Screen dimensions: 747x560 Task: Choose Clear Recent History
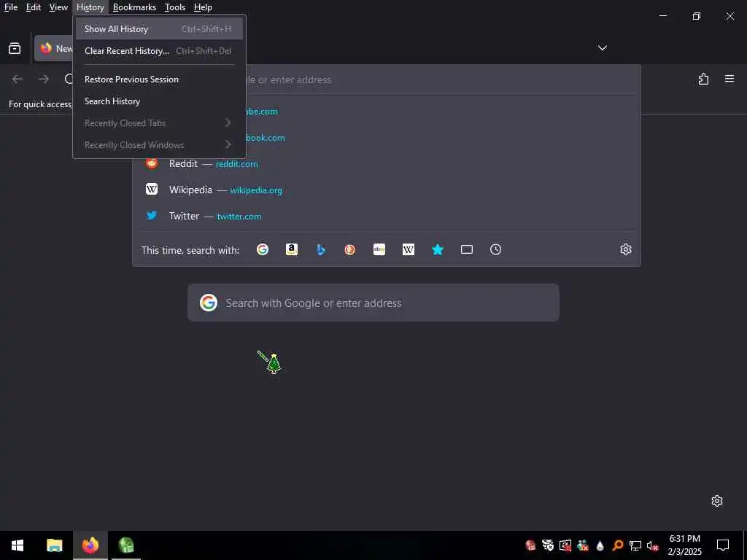pos(159,51)
